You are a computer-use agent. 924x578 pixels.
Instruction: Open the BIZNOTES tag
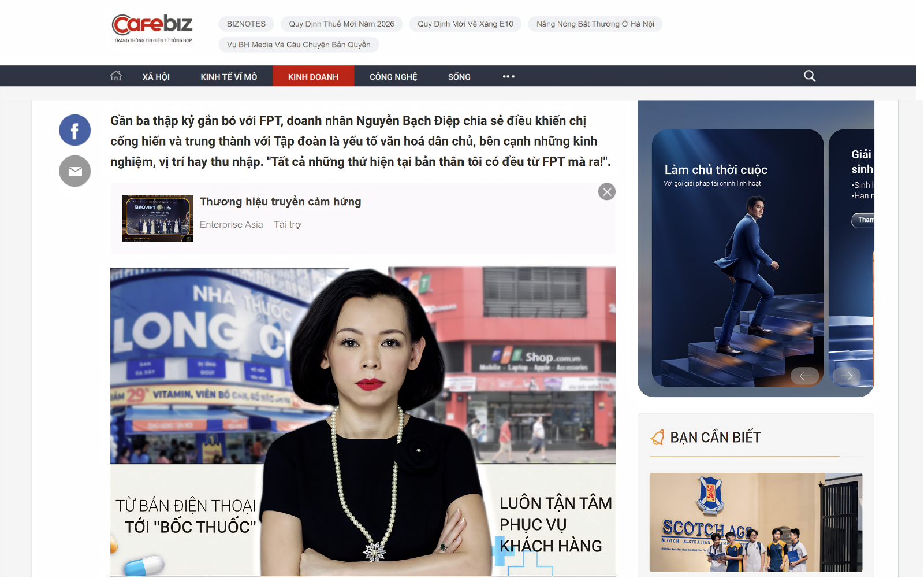point(246,24)
